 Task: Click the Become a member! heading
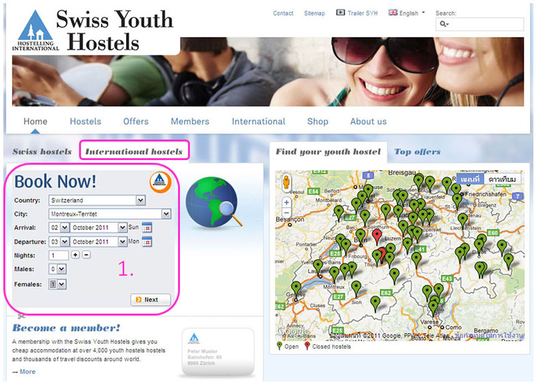coord(66,328)
